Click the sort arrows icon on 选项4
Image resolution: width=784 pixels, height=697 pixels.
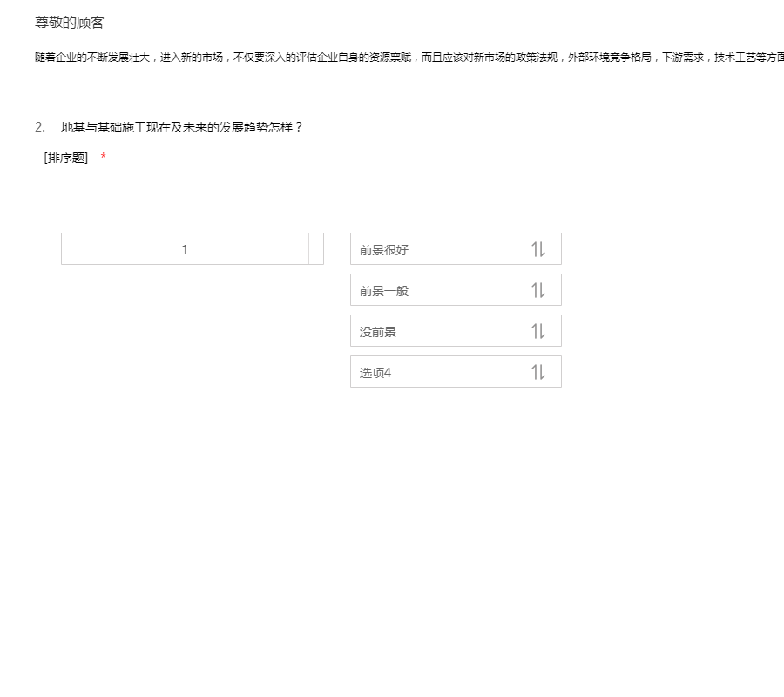pos(538,372)
